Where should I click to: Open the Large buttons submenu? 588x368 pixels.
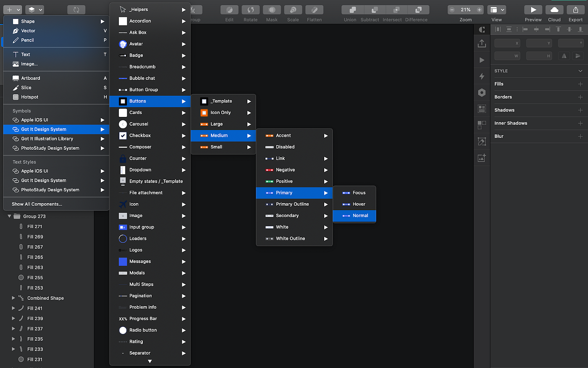click(223, 124)
